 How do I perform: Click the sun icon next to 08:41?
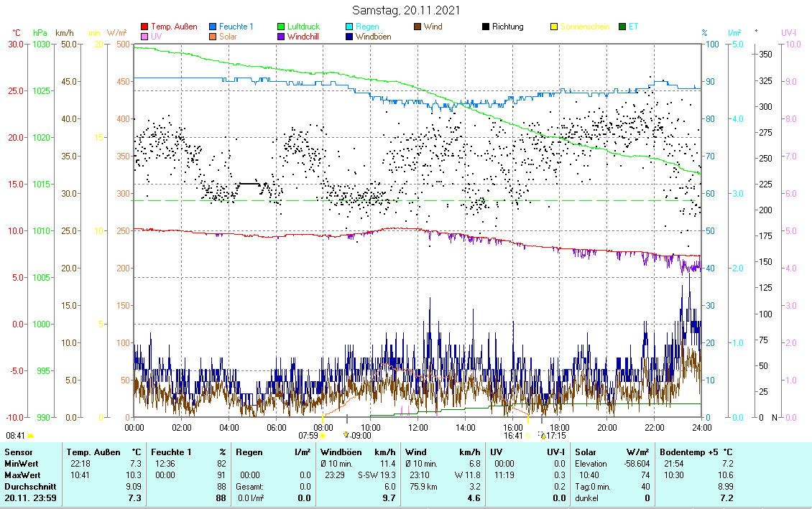pyautogui.click(x=31, y=435)
